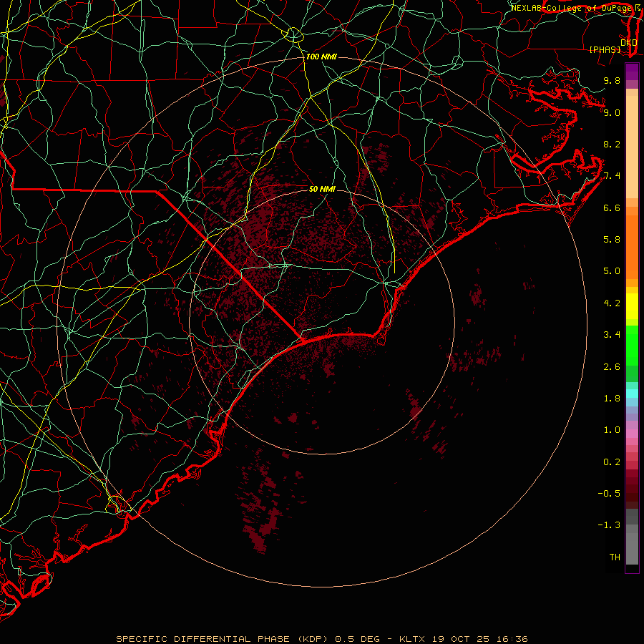This screenshot has height=644, width=644.
Task: Click the TH threshold label on the scale
Action: tap(615, 557)
